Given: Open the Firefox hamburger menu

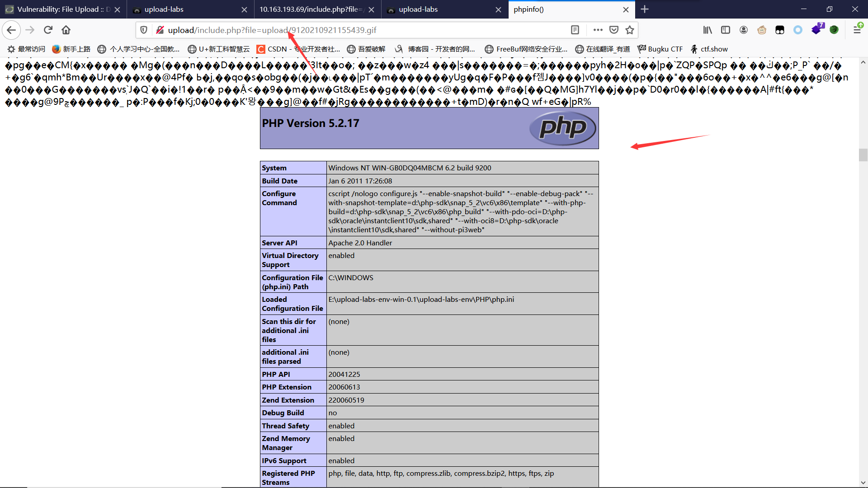Looking at the screenshot, I should (x=857, y=30).
